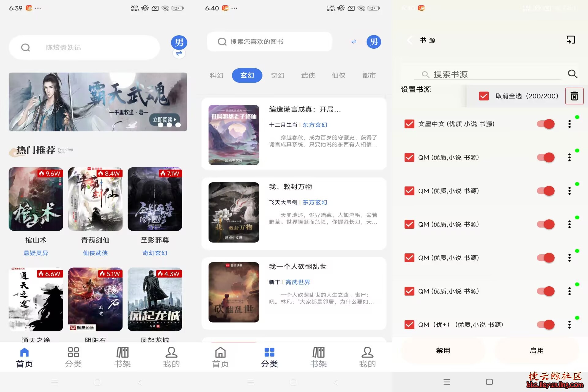Switch to the 科幻 category tab
588x392 pixels.
point(217,75)
